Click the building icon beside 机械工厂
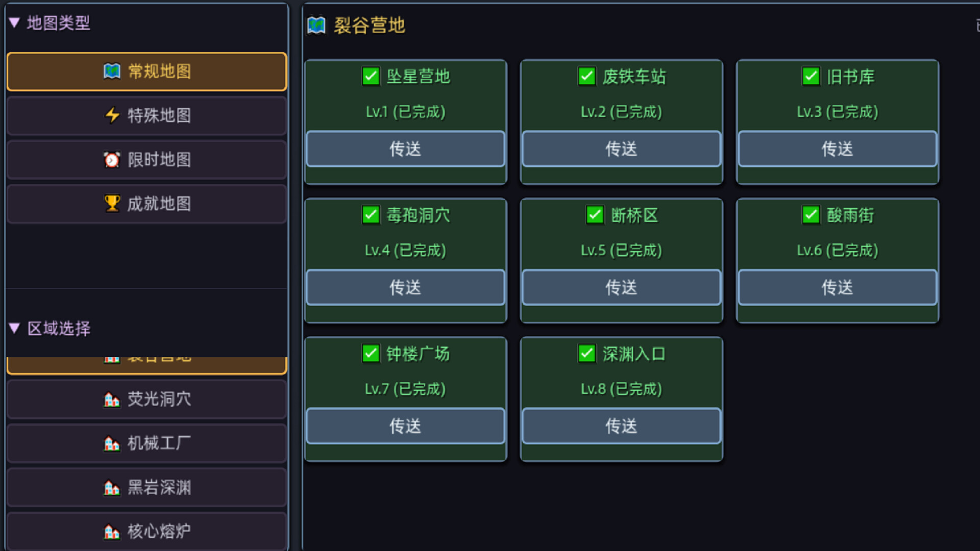Viewport: 980px width, 551px height. pos(112,443)
